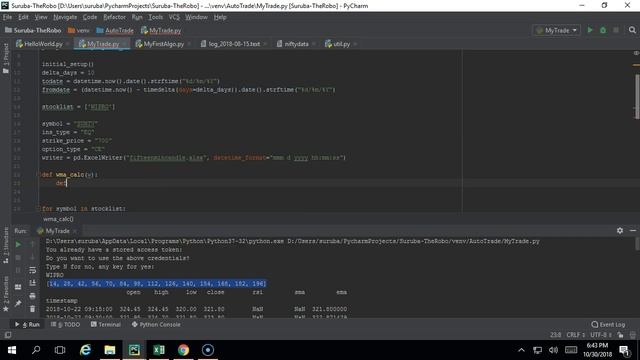Screen dimensions: 640x360
Task: Click the grey stop square in main toolbar
Action: pos(616,30)
